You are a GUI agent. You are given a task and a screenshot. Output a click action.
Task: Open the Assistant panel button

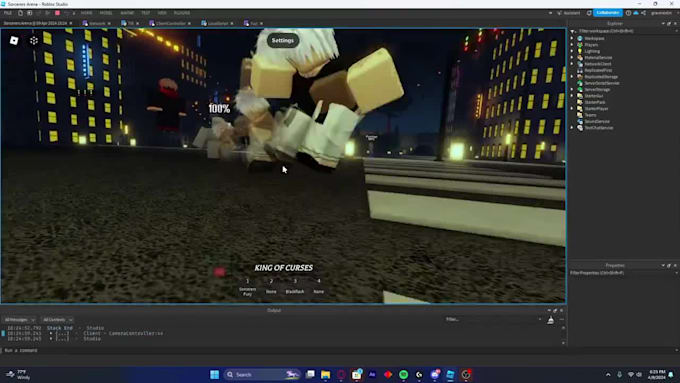tap(569, 13)
